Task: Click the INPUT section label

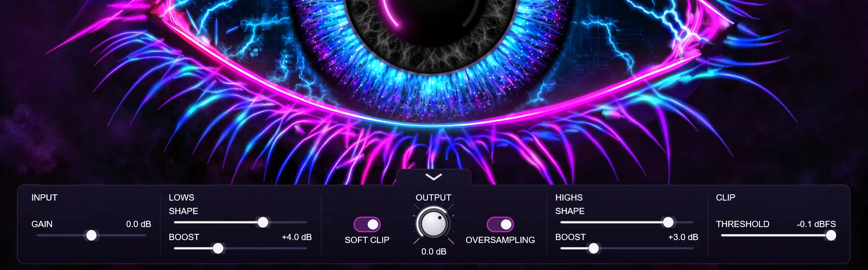Action: click(x=44, y=198)
